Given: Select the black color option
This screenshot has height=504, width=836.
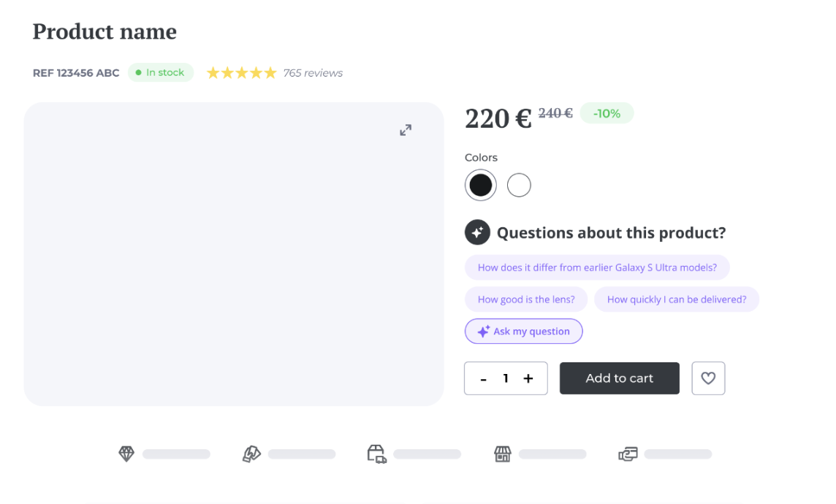Looking at the screenshot, I should pos(480,186).
